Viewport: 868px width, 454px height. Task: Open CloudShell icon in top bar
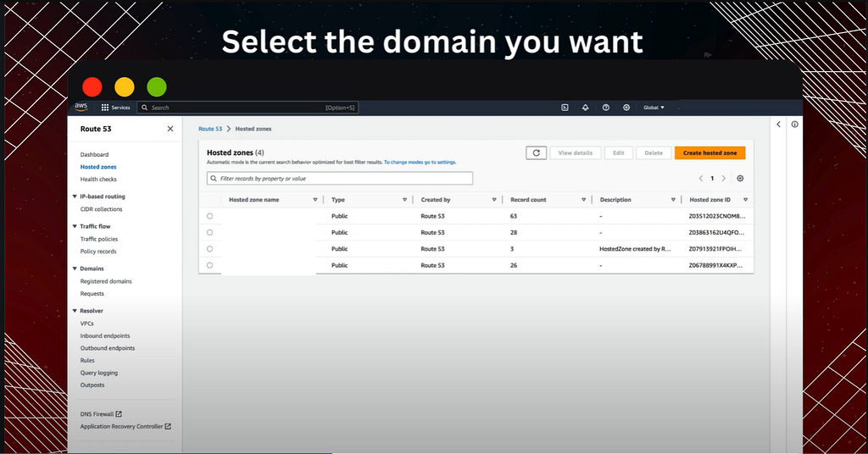[565, 108]
